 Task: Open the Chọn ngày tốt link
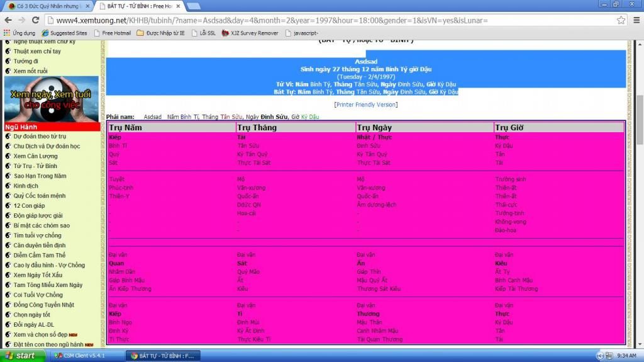(31, 314)
